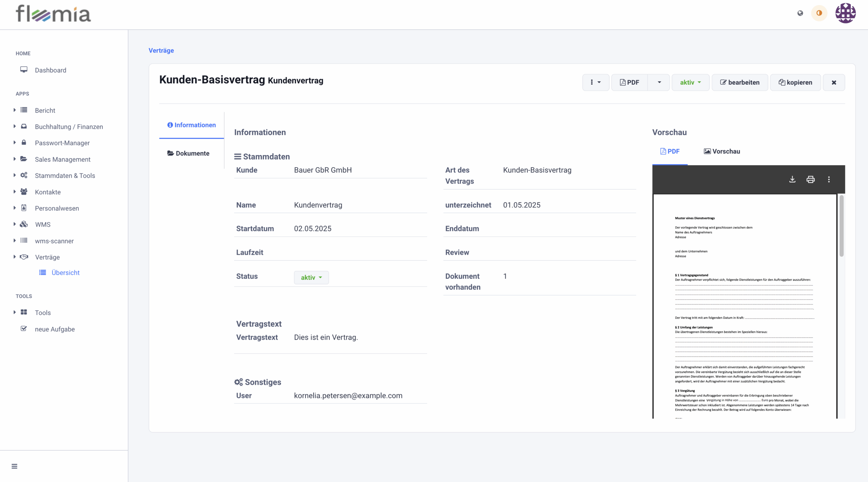Open the PDF viewer's three-dot options menu

click(829, 179)
